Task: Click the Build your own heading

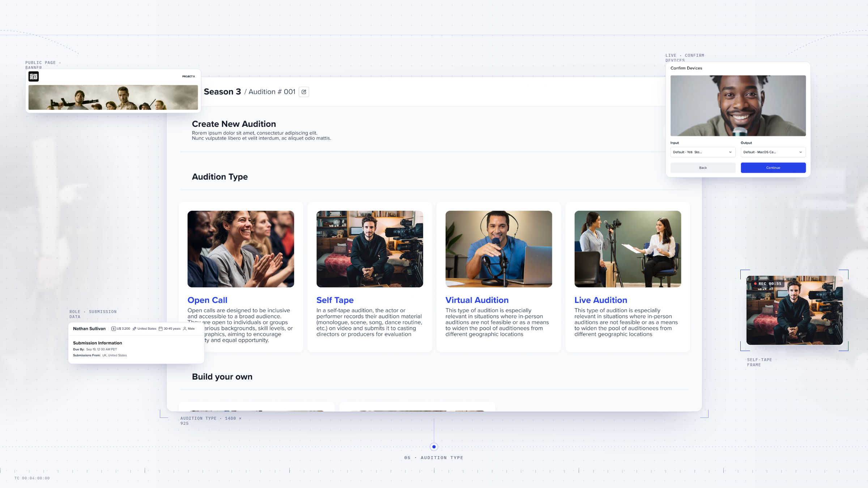Action: pos(222,377)
